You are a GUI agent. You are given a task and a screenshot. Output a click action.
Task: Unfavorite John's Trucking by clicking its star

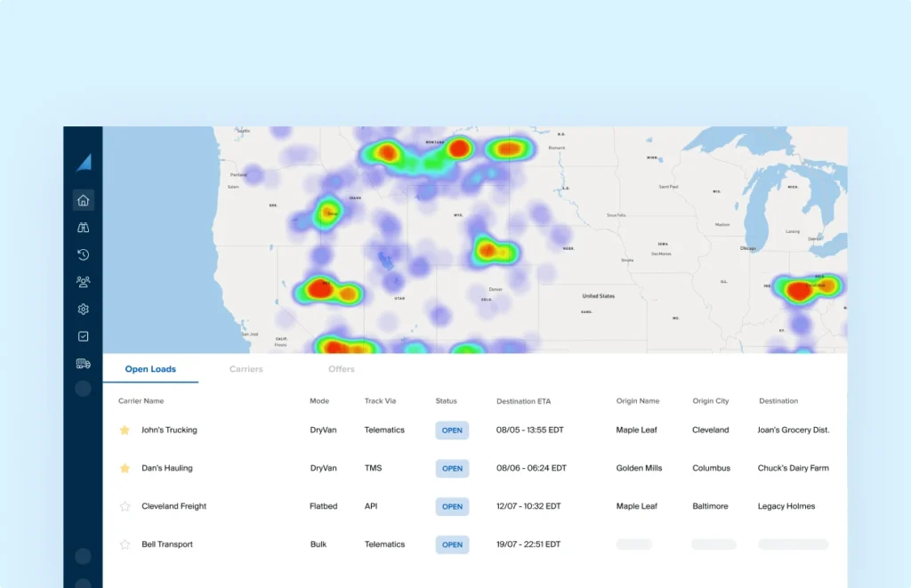pos(125,430)
